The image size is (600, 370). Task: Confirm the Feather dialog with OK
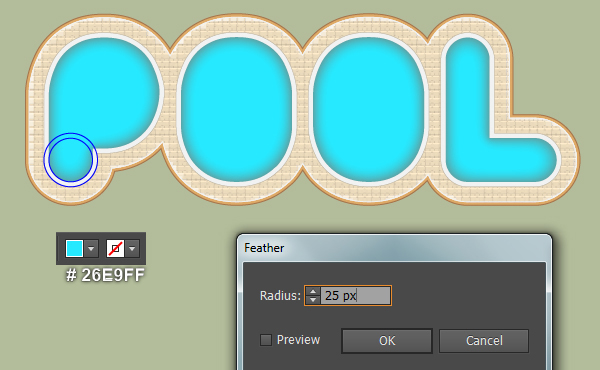coord(387,341)
